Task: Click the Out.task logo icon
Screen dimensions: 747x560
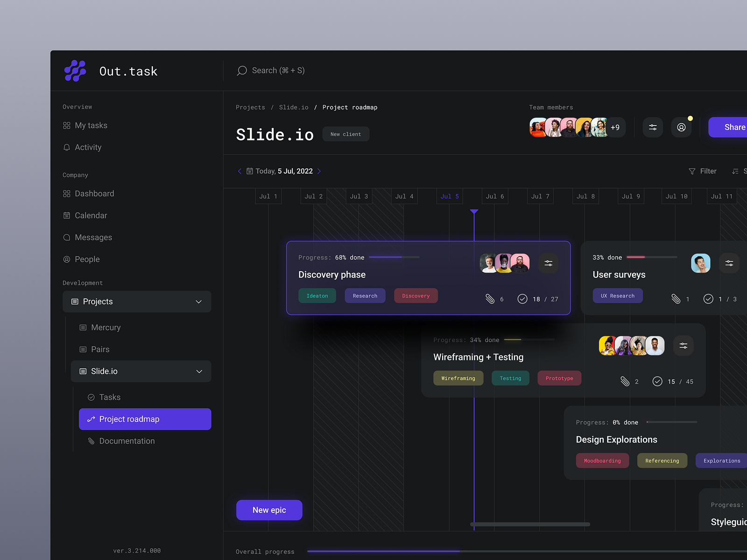Action: 75,70
